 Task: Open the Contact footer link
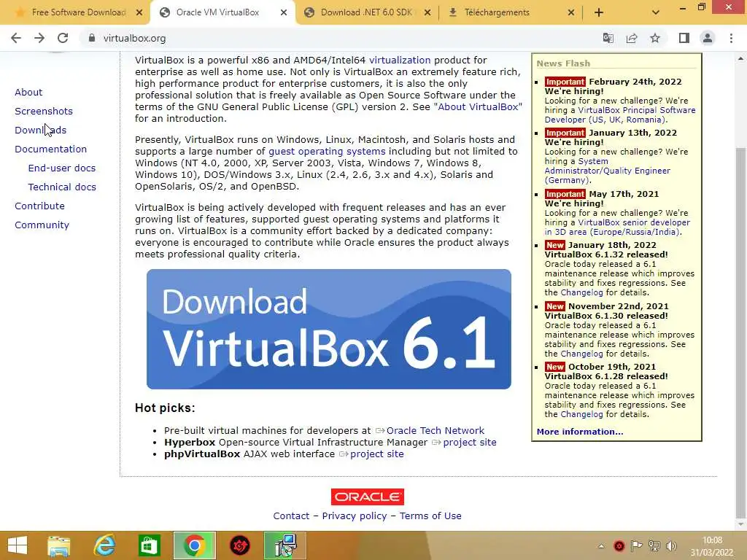[x=291, y=516]
